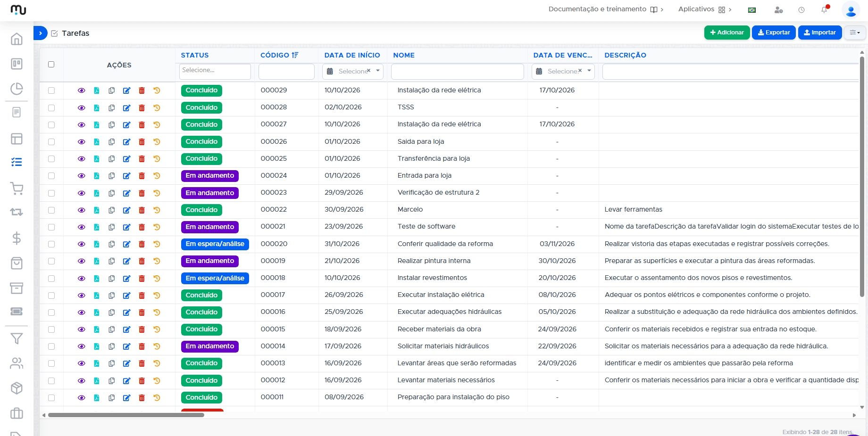Open the funnel icon in sidebar
Viewport: 868px width, 436px height.
tap(17, 338)
